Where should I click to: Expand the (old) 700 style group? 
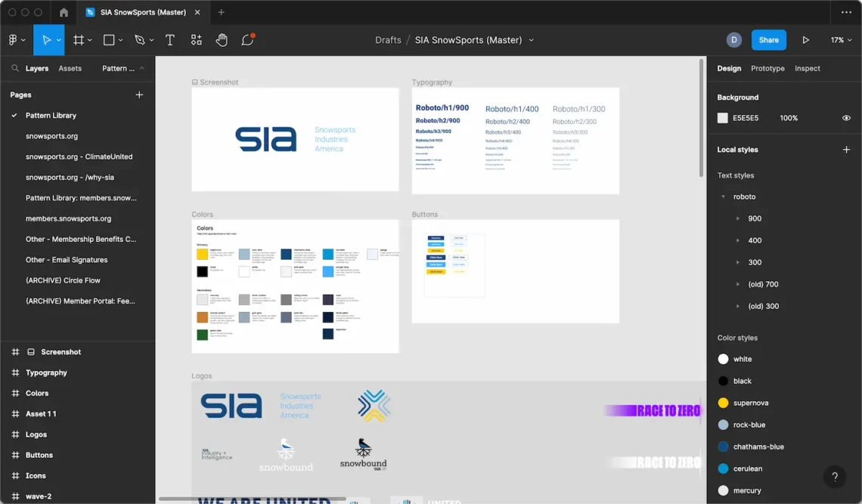click(738, 285)
